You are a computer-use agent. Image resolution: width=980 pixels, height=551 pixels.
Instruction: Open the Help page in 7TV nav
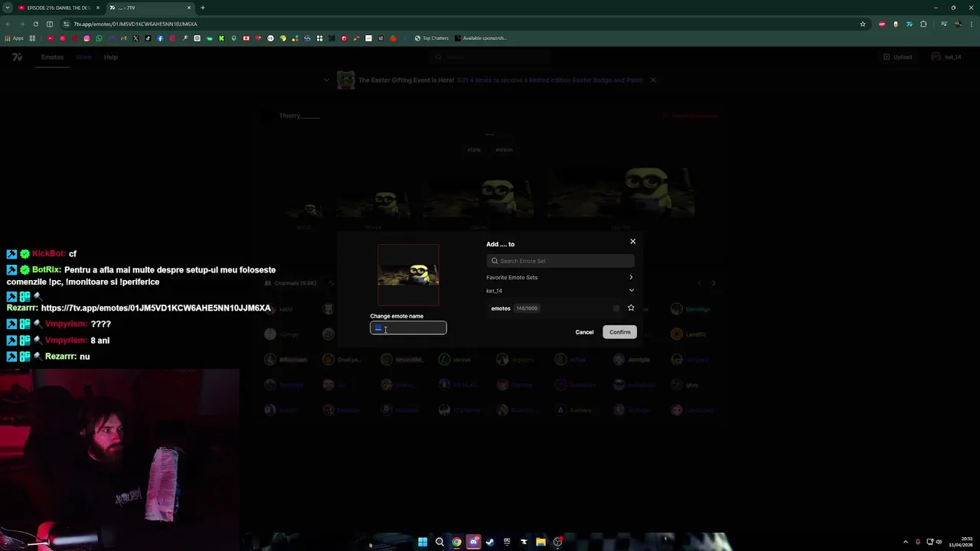click(110, 57)
